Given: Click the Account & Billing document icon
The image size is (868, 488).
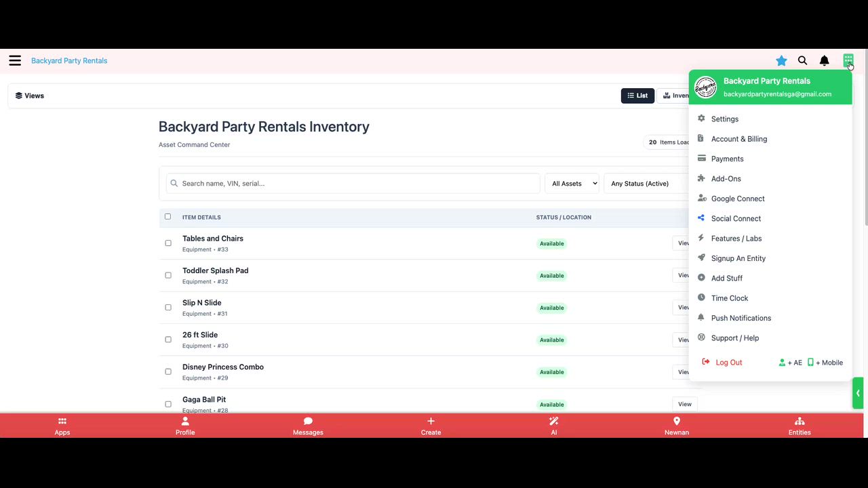Looking at the screenshot, I should tap(701, 138).
